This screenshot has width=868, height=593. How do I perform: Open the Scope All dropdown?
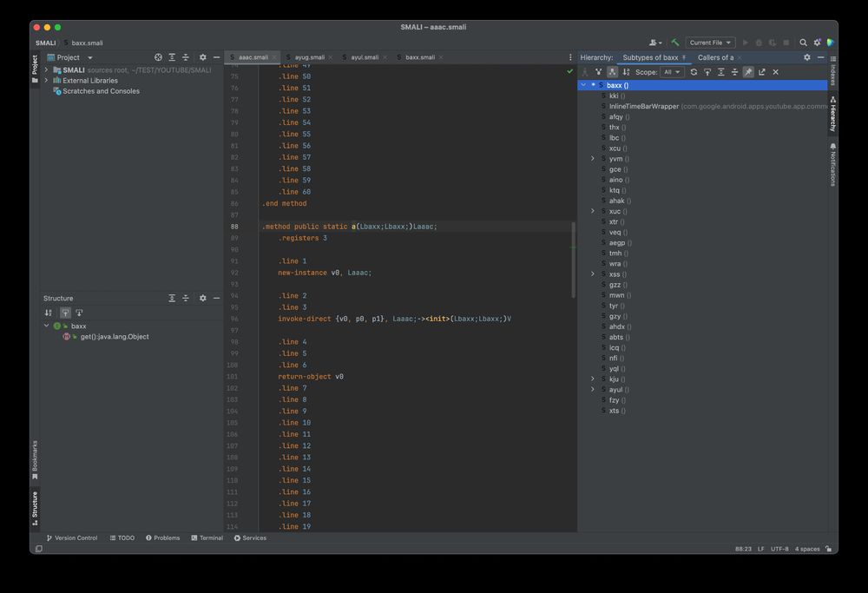click(x=672, y=72)
